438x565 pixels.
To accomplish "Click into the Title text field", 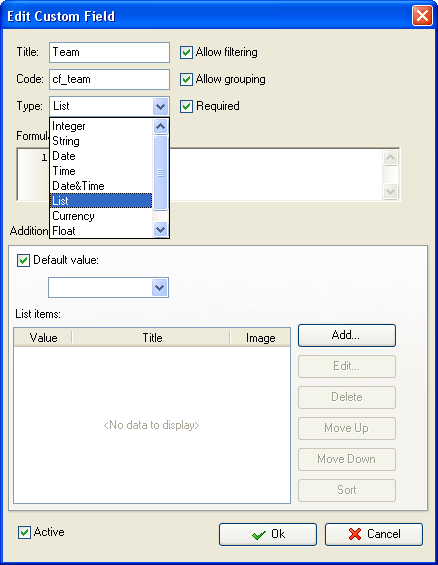I will click(x=110, y=52).
